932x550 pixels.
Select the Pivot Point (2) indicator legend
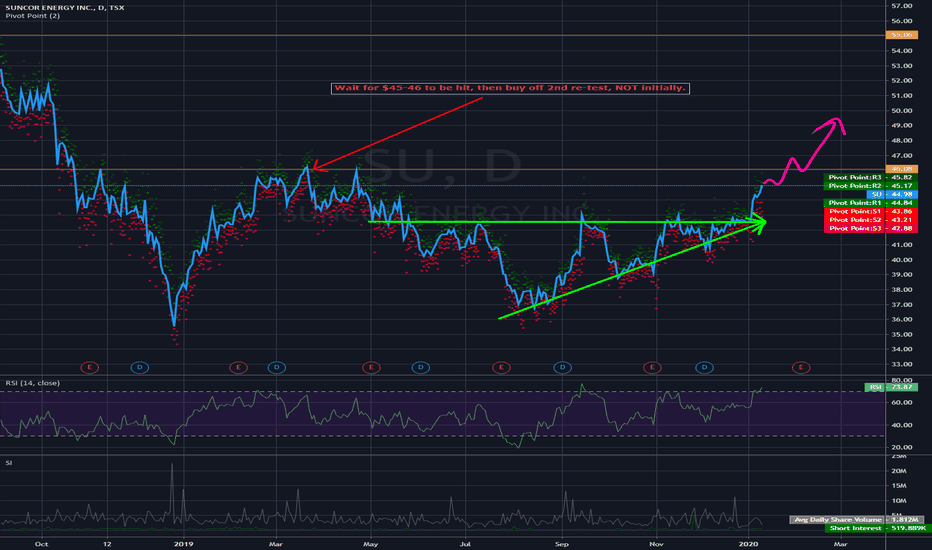33,15
